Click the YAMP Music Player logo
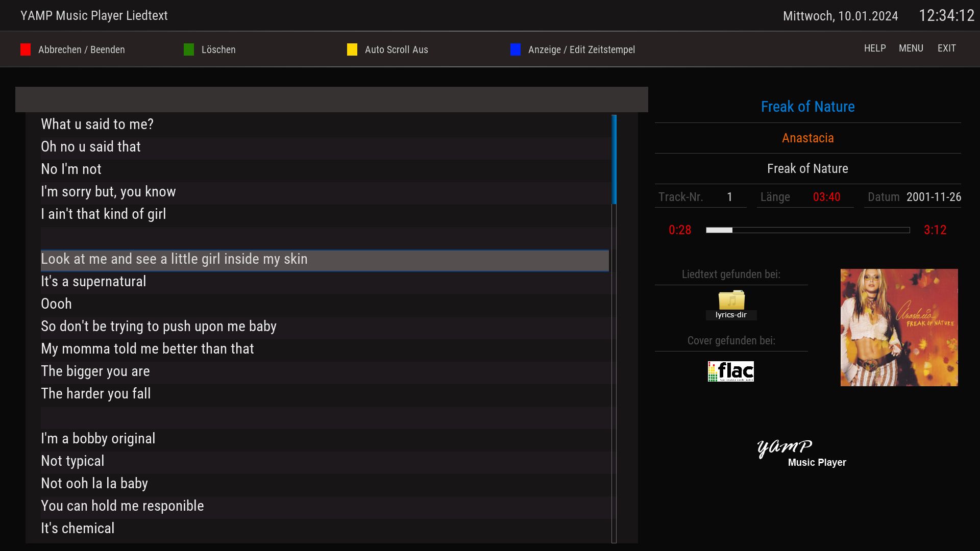Screen dimensions: 980x551 point(801,452)
